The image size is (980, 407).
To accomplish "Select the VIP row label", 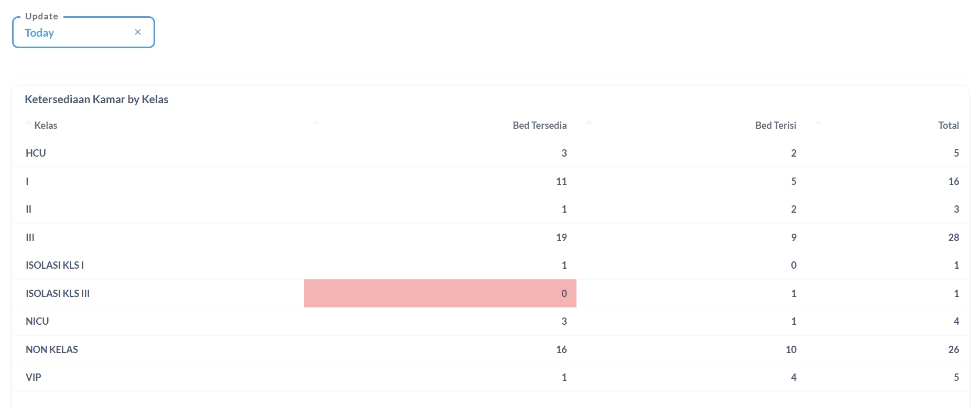I will point(34,378).
